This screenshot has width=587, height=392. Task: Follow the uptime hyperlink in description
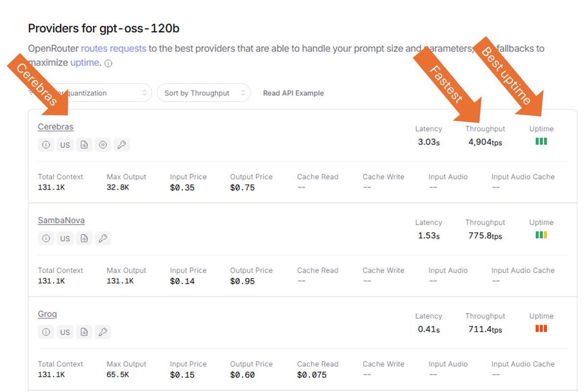(84, 63)
